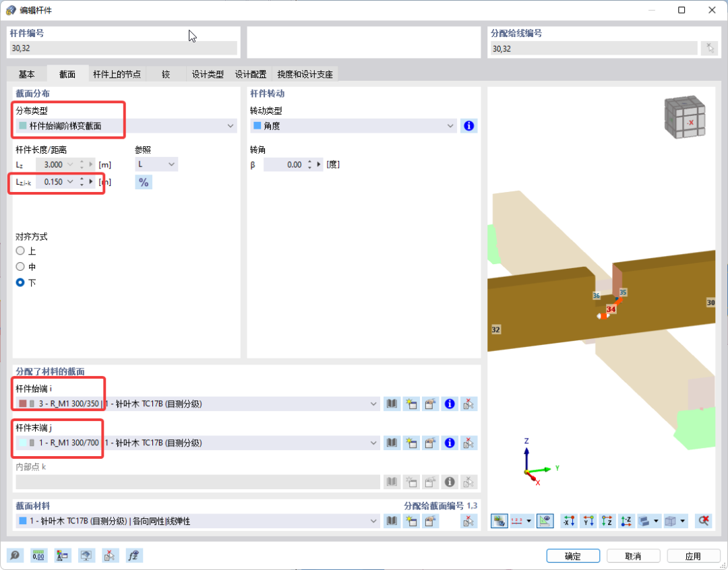Set view in -Z direction
Screen dimensions: 728x570
click(626, 521)
